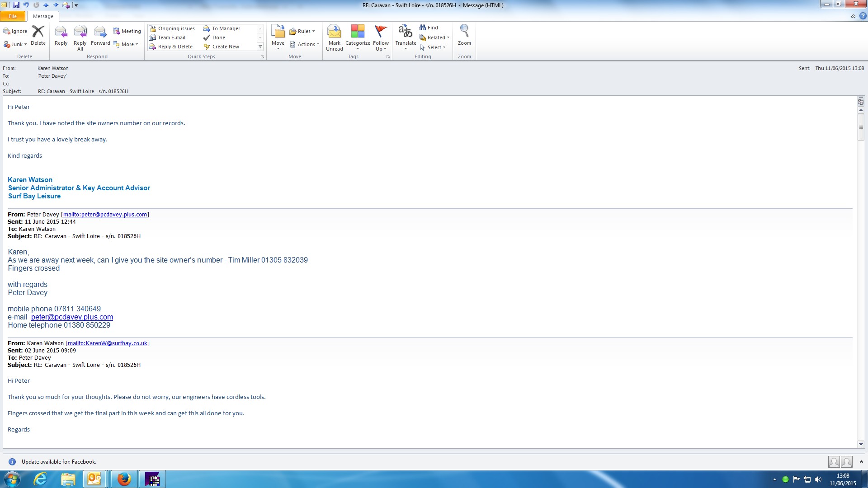
Task: Toggle the ribbon minimize arrow
Action: click(x=853, y=16)
